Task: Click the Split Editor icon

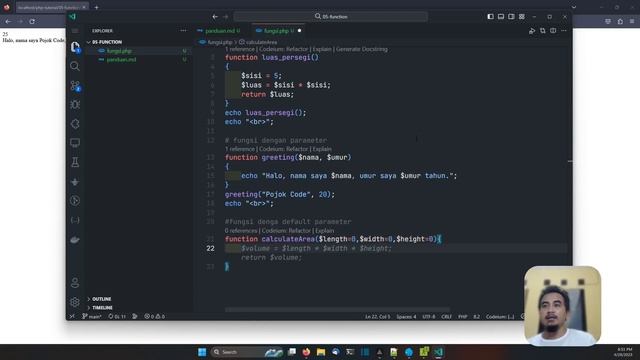Action: click(553, 31)
